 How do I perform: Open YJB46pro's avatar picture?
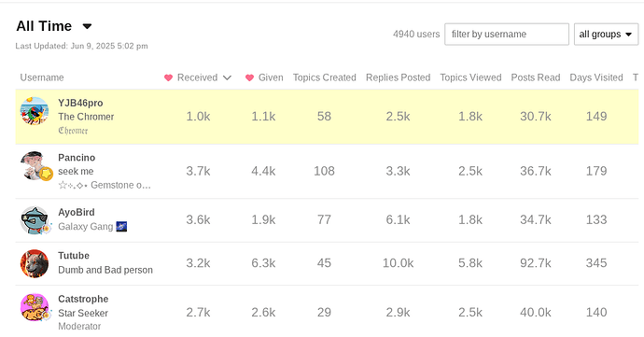tap(35, 111)
